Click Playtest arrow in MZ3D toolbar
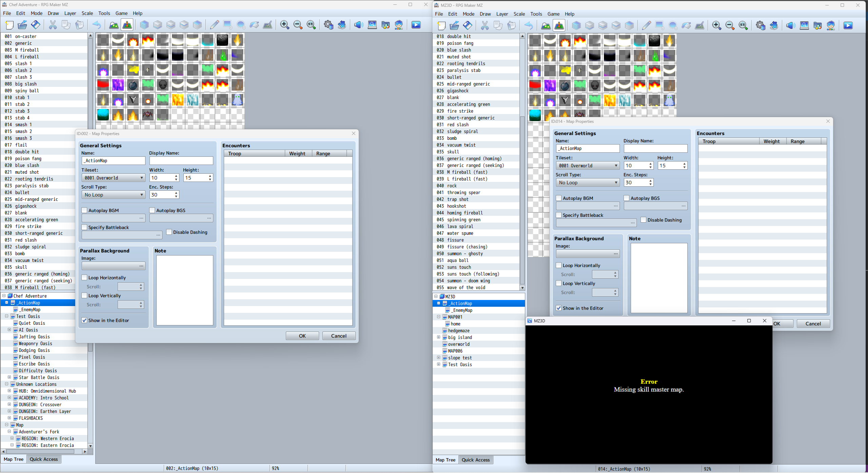 (848, 25)
